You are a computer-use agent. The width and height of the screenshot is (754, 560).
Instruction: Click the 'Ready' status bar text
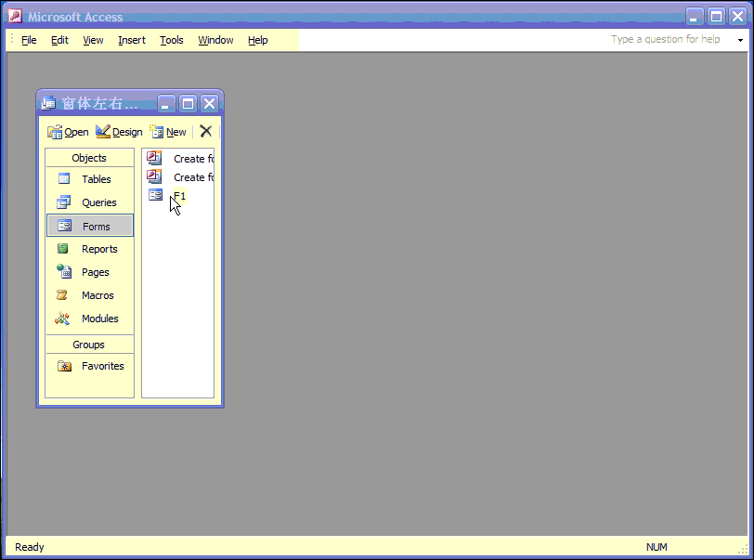click(x=30, y=547)
